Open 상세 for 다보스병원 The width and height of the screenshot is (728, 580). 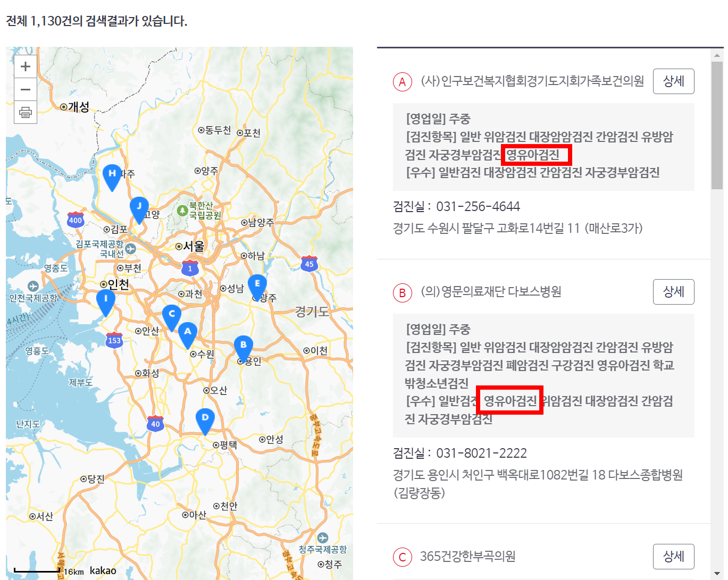click(673, 291)
